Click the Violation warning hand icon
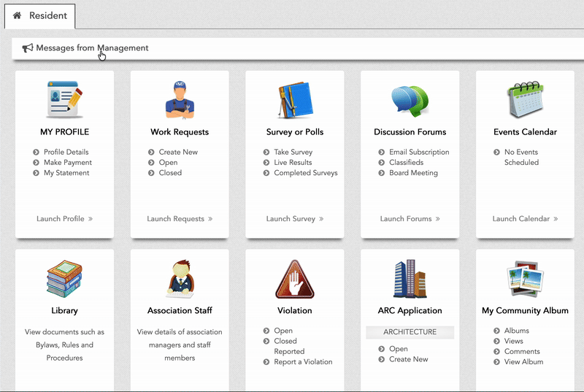 point(295,280)
